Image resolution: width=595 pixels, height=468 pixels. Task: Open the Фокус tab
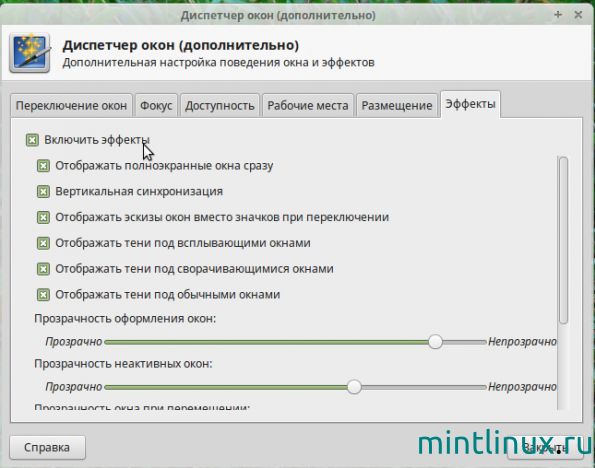[156, 105]
